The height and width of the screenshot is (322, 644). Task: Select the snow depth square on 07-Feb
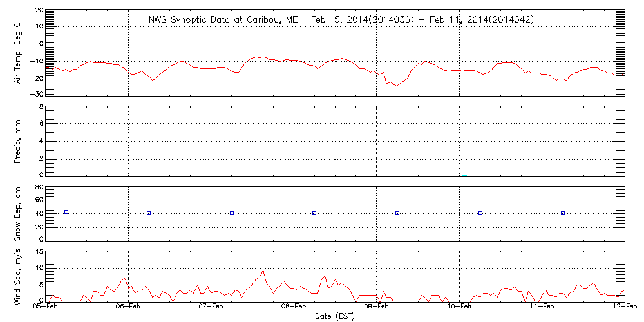[x=232, y=213]
